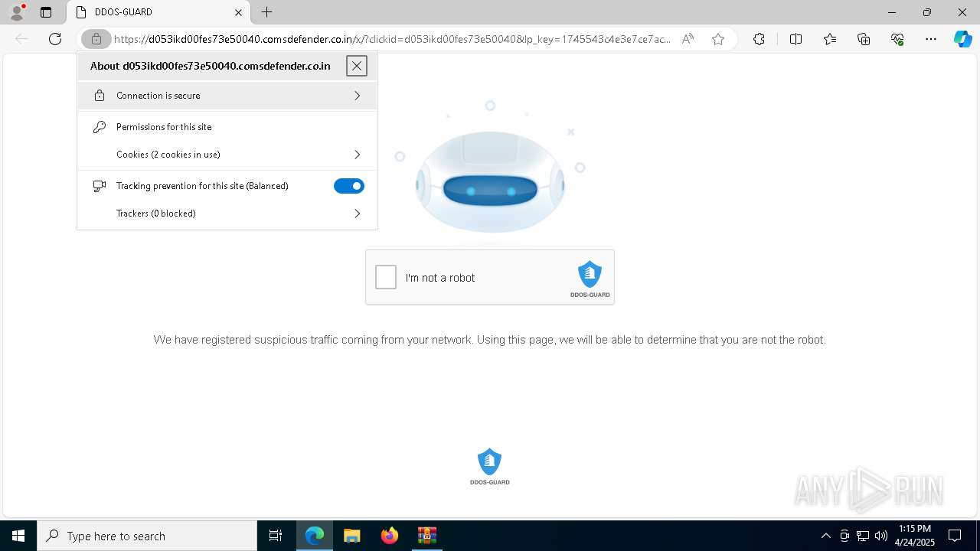
Task: Open File Explorer from taskbar
Action: pyautogui.click(x=352, y=536)
